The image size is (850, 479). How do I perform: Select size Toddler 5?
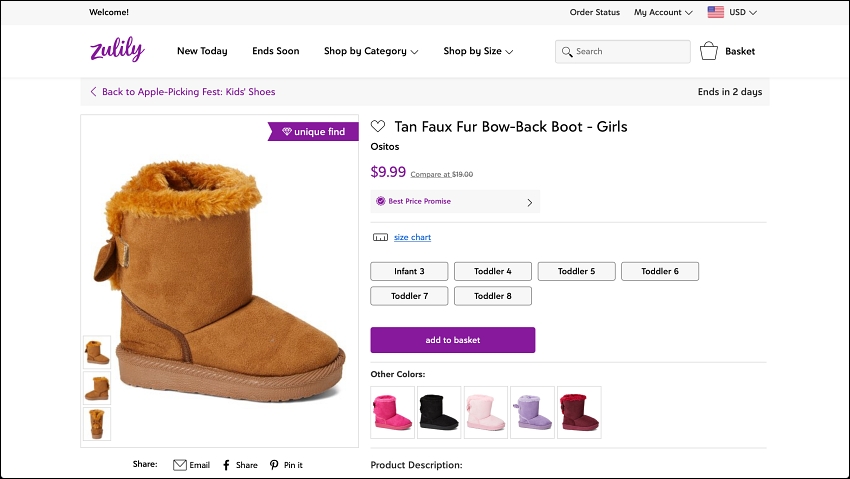[576, 271]
